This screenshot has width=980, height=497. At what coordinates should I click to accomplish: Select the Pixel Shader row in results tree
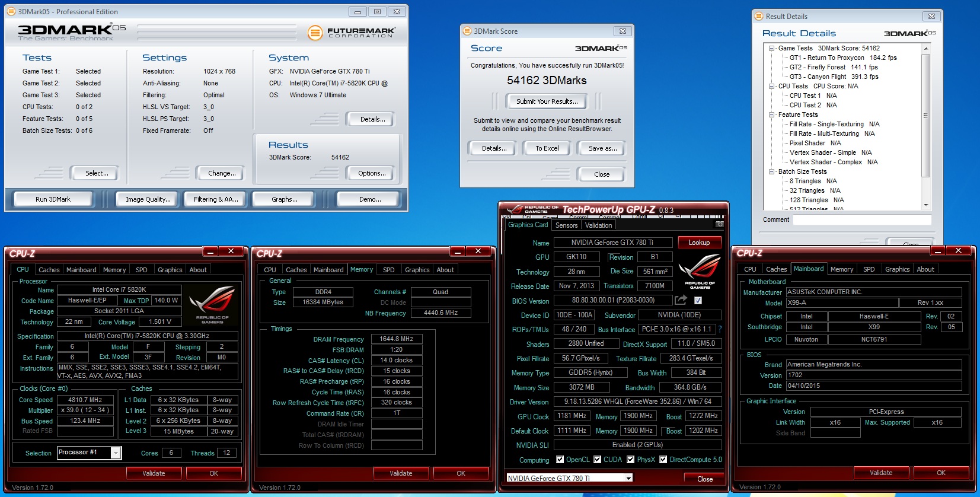tap(815, 143)
